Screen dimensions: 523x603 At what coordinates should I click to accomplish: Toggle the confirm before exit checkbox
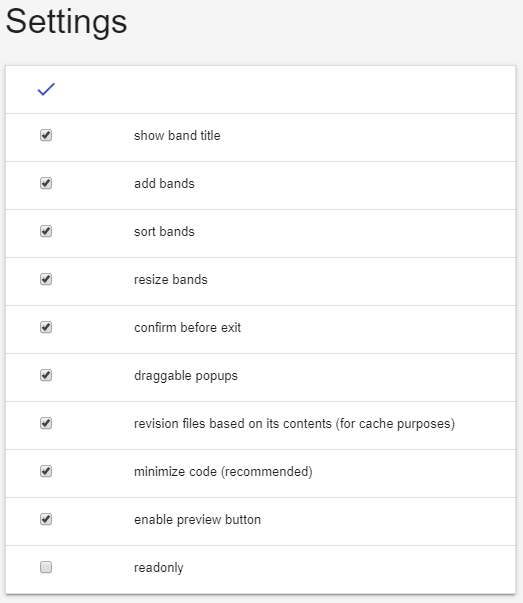tap(46, 327)
